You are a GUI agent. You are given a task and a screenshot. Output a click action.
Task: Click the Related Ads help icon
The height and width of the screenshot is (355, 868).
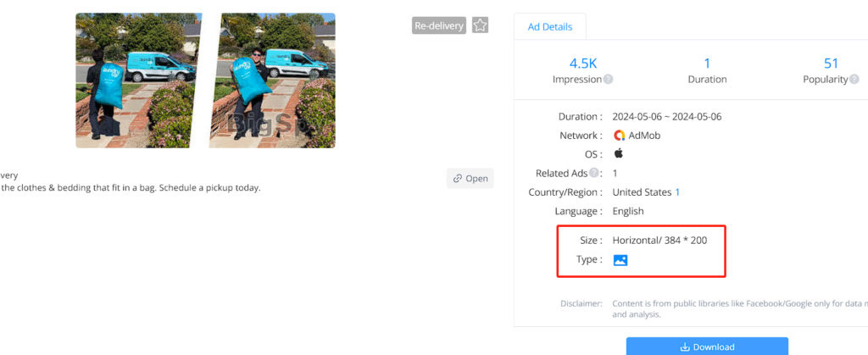pos(594,173)
